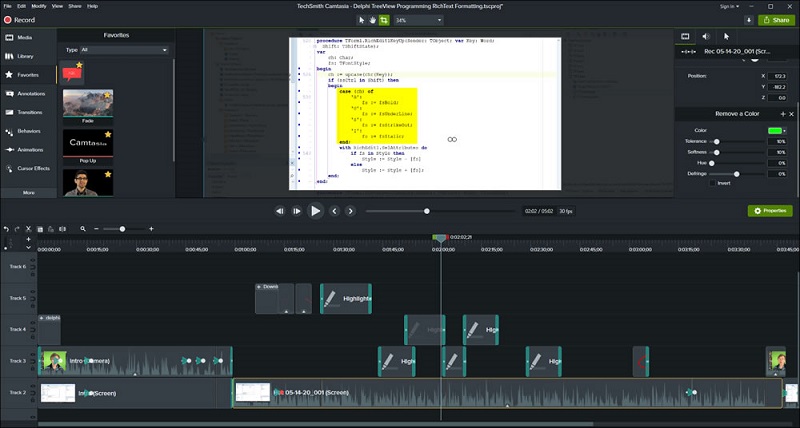Adjust the Defringe slider
This screenshot has width=800, height=428.
pyautogui.click(x=737, y=174)
